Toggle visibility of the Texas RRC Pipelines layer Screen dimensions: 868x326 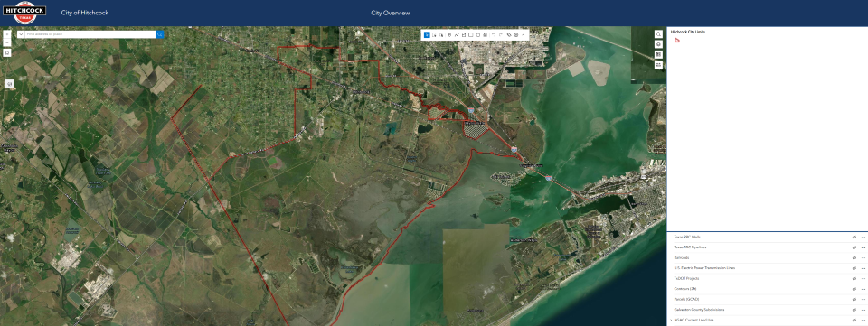click(854, 247)
